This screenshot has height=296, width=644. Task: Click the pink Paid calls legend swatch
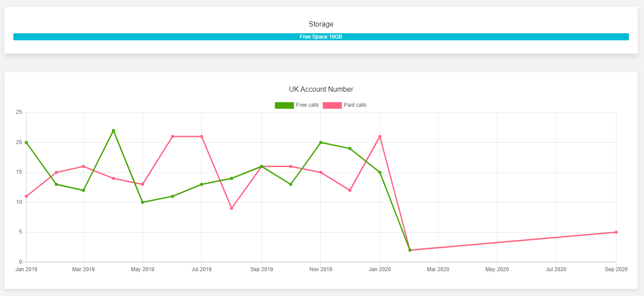332,105
